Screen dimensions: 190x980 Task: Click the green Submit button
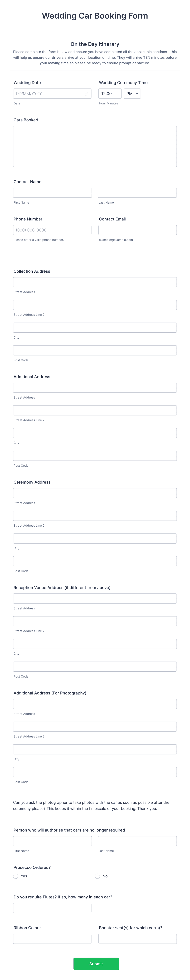pos(96,964)
